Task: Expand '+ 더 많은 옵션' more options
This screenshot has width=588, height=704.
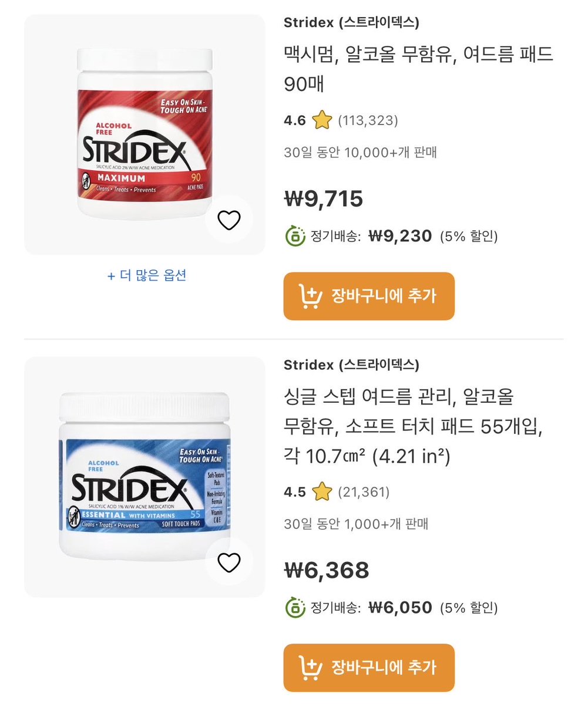Action: (x=147, y=275)
